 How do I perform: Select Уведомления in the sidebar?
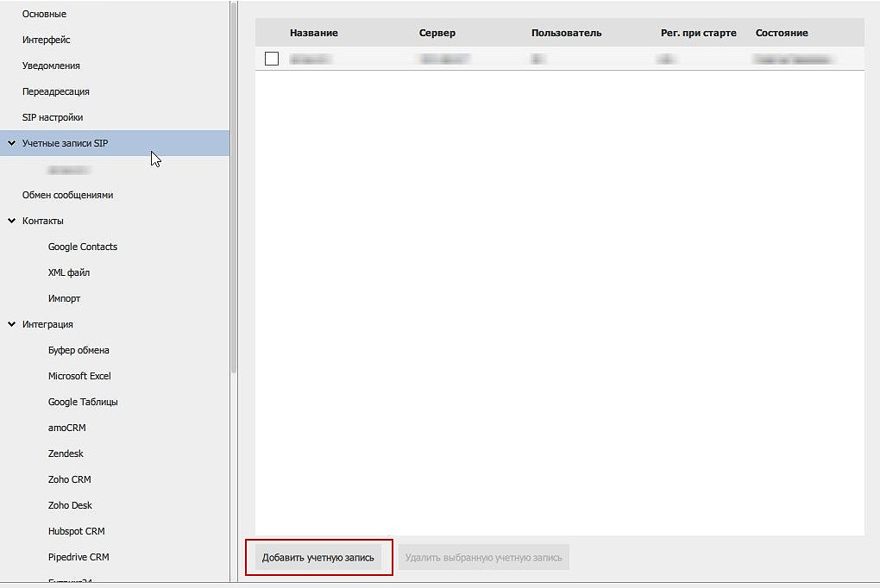pyautogui.click(x=51, y=66)
